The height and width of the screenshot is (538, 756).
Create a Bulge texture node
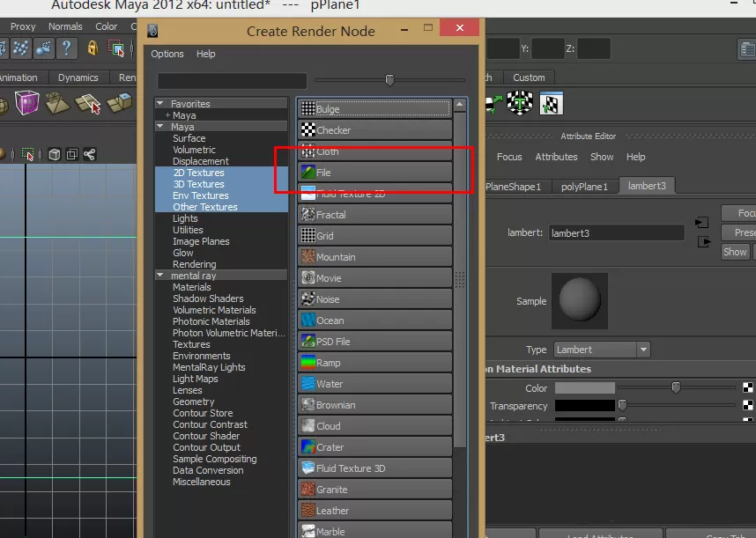(375, 109)
